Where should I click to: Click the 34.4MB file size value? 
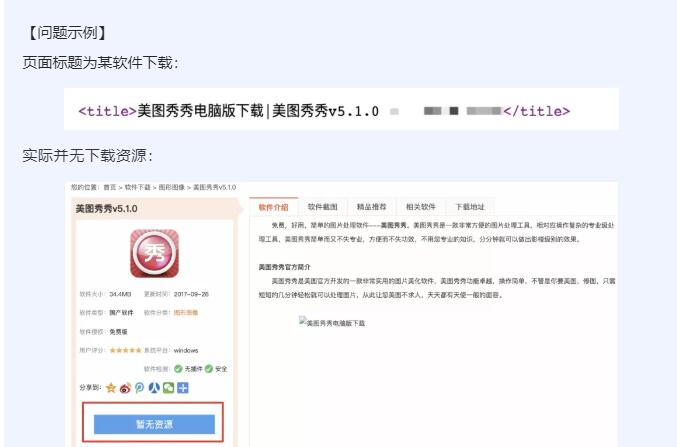click(x=120, y=294)
